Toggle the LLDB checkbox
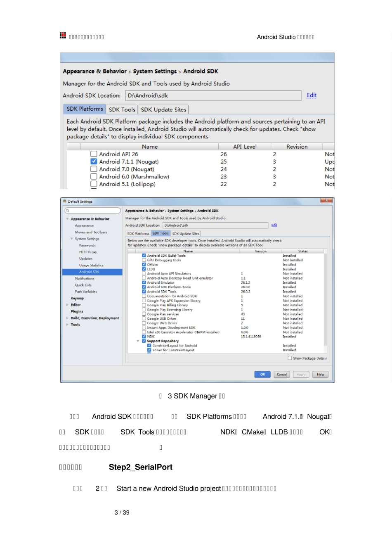Viewport: 392px width, 555px height. coord(144,269)
